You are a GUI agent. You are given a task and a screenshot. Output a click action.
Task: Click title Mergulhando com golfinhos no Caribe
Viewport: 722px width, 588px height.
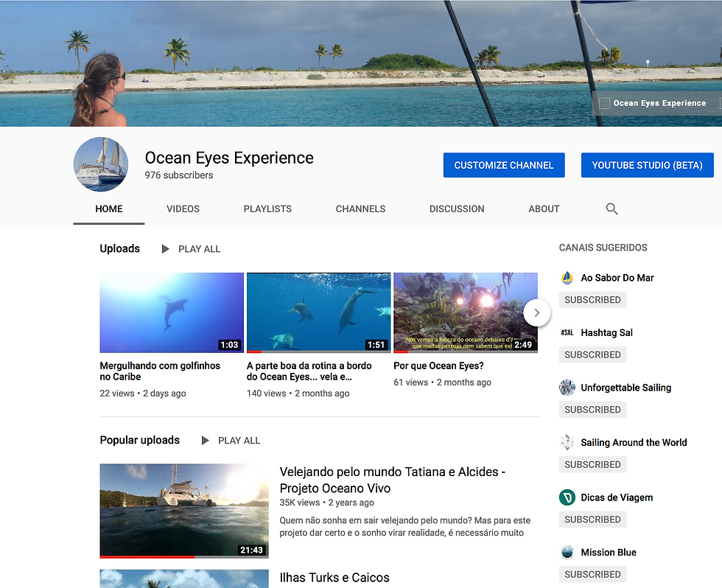tap(160, 371)
